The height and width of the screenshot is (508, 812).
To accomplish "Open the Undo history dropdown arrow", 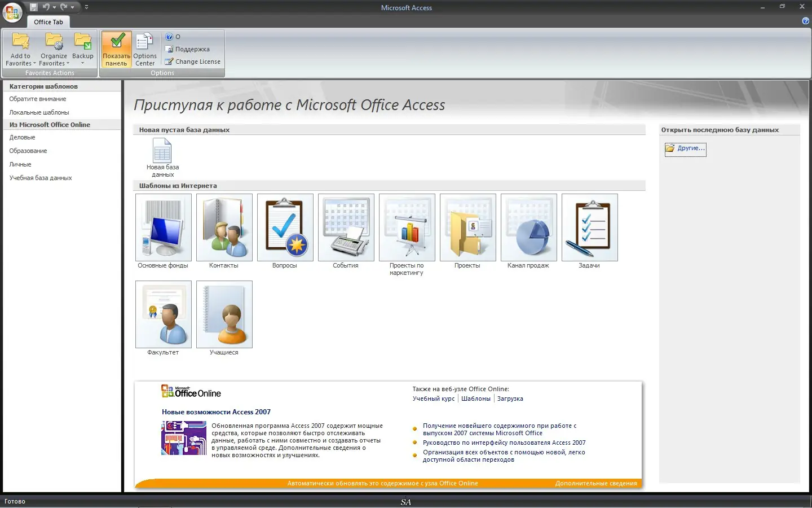I will point(54,7).
